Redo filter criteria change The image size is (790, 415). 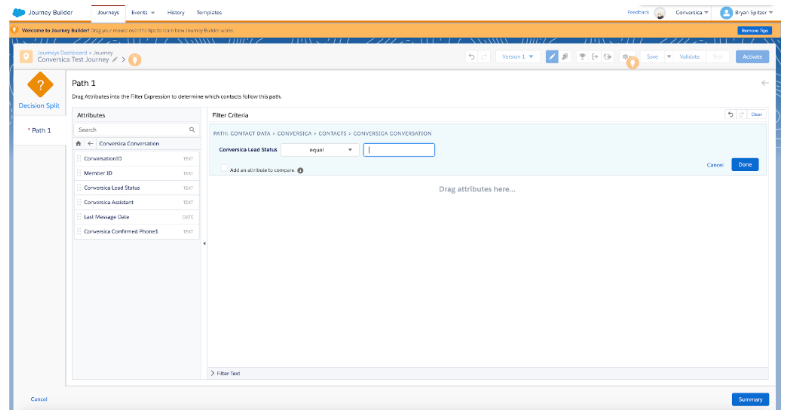[742, 115]
